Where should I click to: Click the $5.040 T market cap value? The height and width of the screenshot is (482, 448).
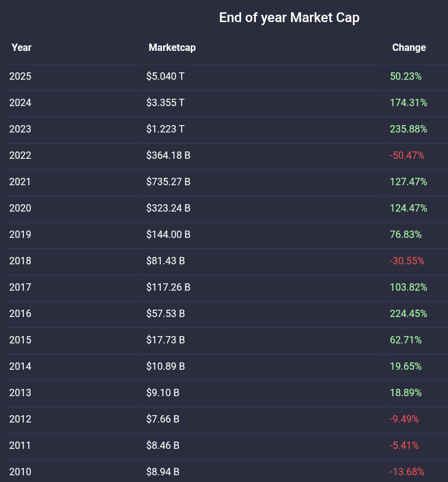pyautogui.click(x=165, y=77)
